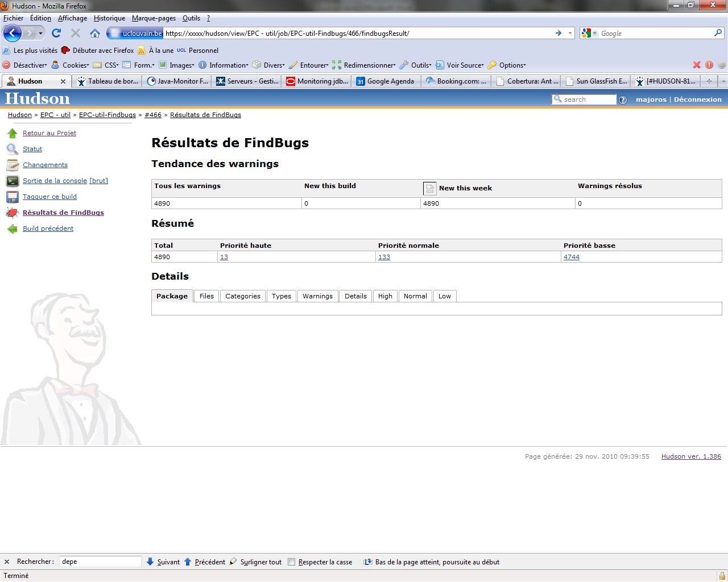The height and width of the screenshot is (582, 728).
Task: Enable the Respecter la casse checkbox
Action: [x=292, y=562]
